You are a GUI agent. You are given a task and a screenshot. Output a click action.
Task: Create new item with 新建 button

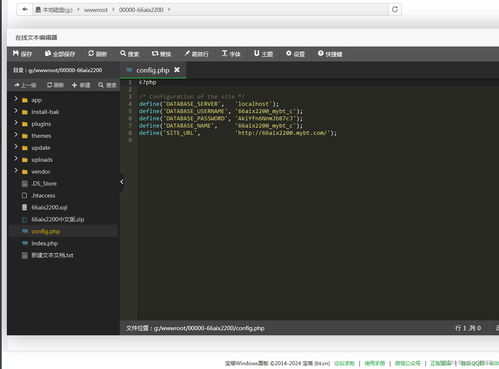[81, 85]
